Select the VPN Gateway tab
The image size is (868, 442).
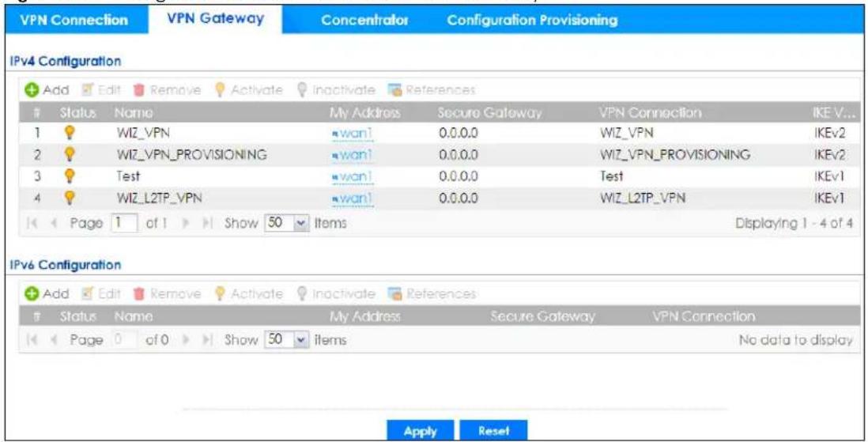pos(215,19)
